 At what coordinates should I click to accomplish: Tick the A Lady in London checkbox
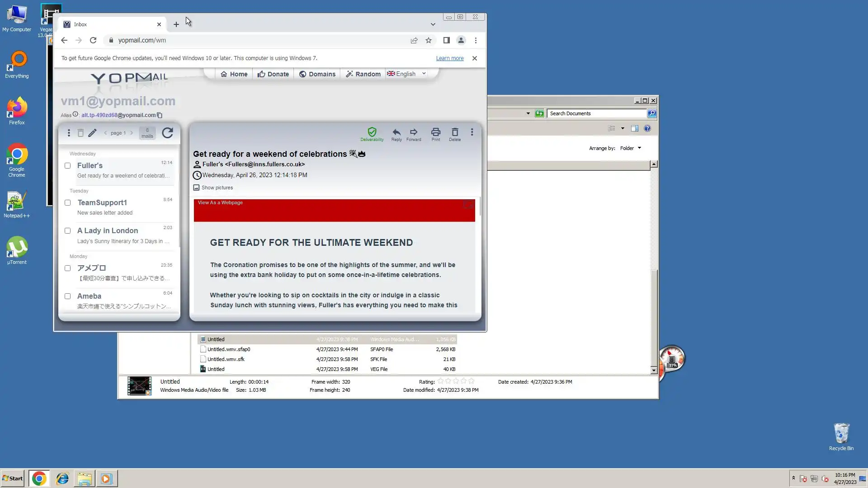[x=67, y=231]
